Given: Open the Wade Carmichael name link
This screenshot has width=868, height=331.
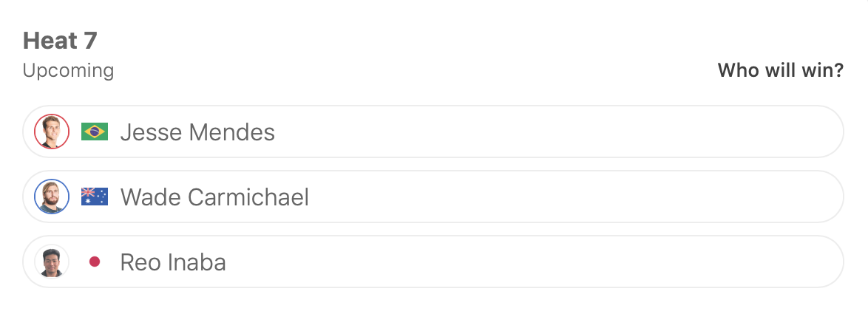Looking at the screenshot, I should click(214, 197).
